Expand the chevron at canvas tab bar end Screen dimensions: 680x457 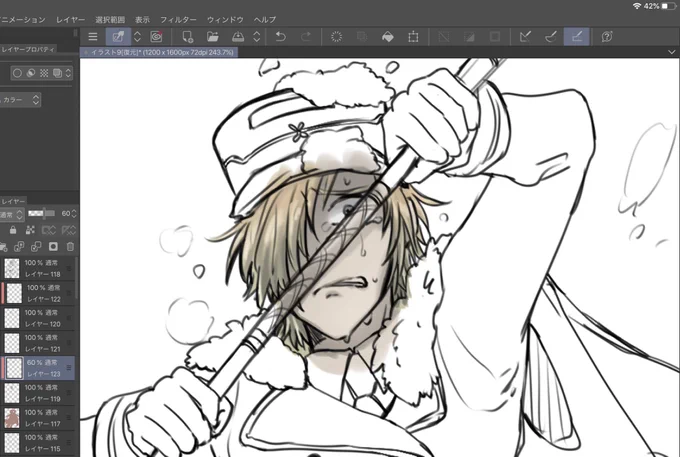pyautogui.click(x=672, y=52)
